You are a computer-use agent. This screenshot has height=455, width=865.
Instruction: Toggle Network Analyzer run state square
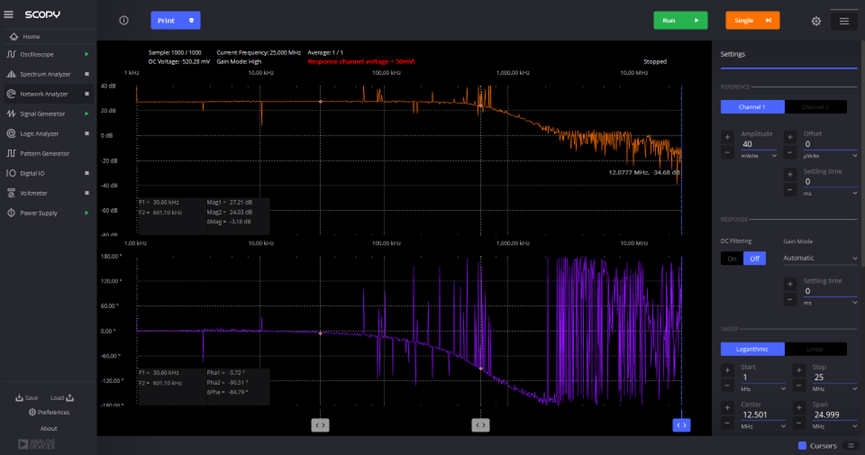point(87,94)
